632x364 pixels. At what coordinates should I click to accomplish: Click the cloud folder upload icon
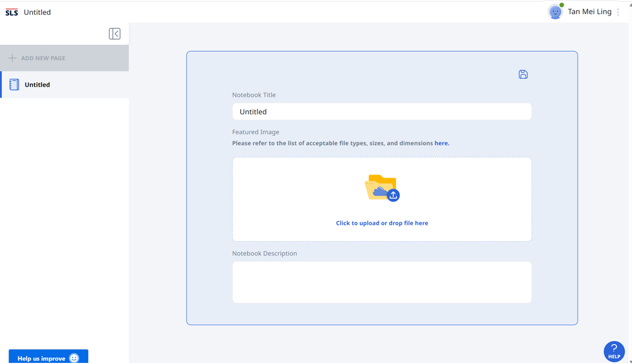[x=382, y=188]
